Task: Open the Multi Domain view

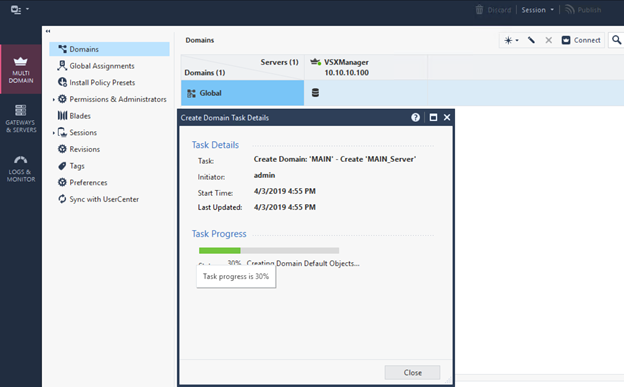Action: 21,69
